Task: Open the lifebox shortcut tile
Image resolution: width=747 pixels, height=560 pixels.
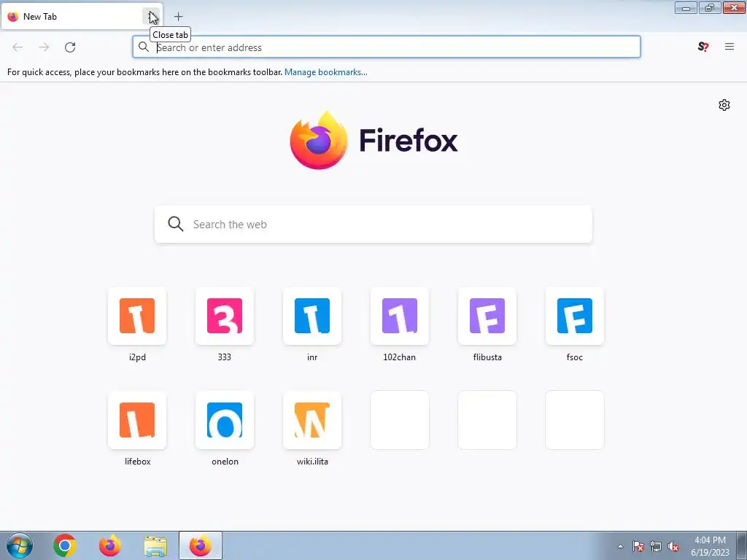Action: point(137,420)
